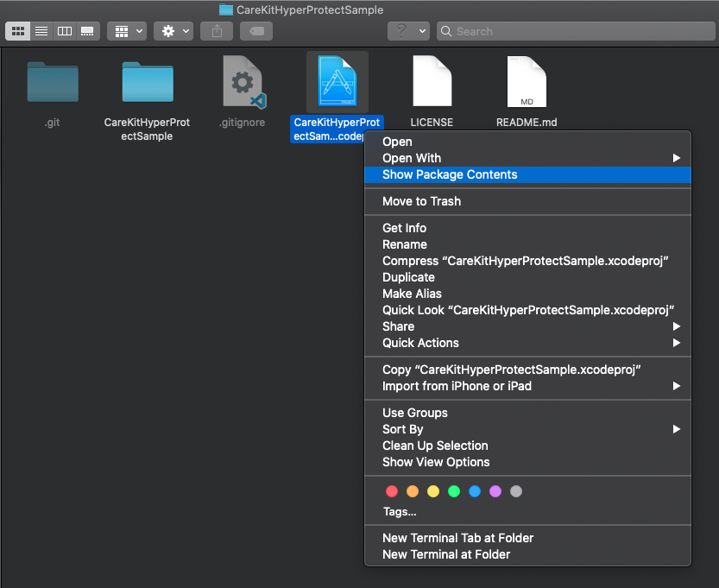
Task: Switch to gallery view in Finder toolbar
Action: [x=87, y=31]
